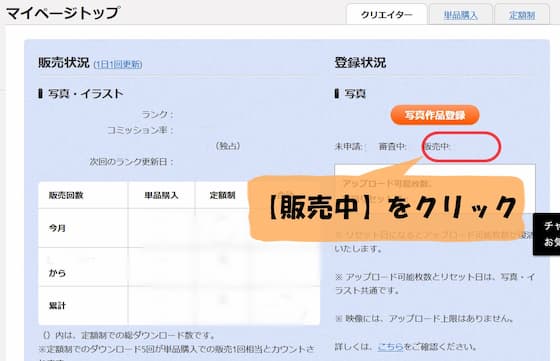Select the 累計 table row label

click(x=57, y=305)
